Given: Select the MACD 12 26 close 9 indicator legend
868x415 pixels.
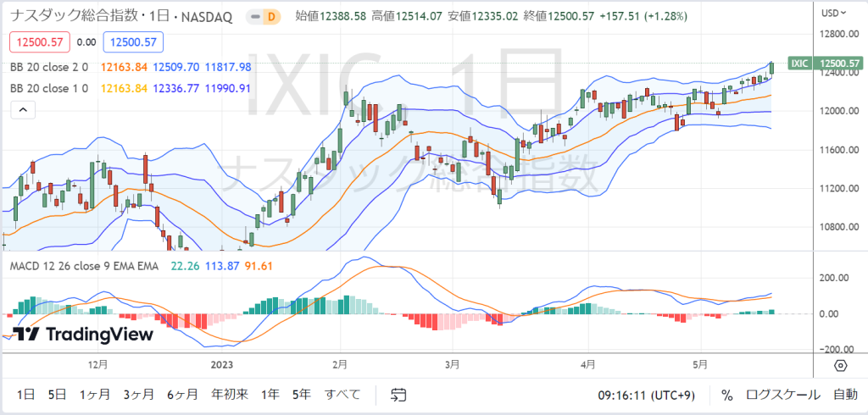Looking at the screenshot, I should click(x=84, y=266).
